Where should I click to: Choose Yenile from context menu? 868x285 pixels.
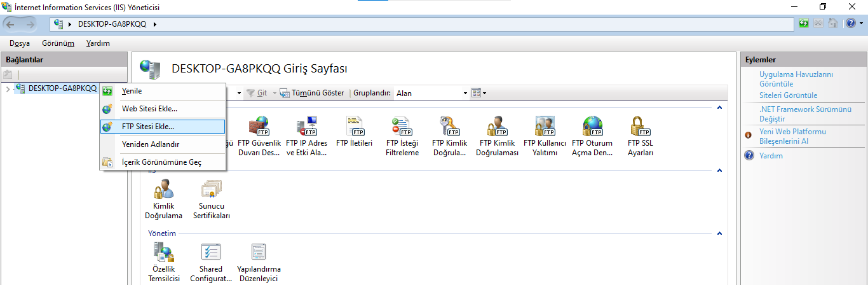tap(163, 91)
